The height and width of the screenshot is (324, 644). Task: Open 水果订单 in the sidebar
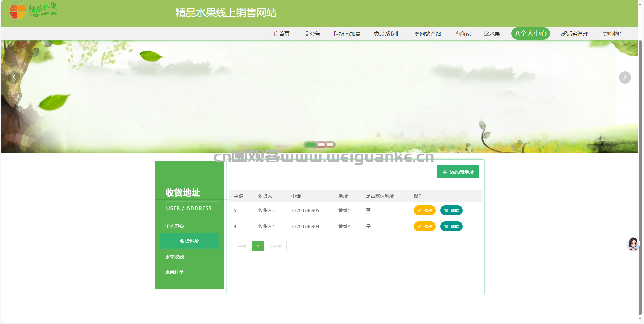[174, 272]
